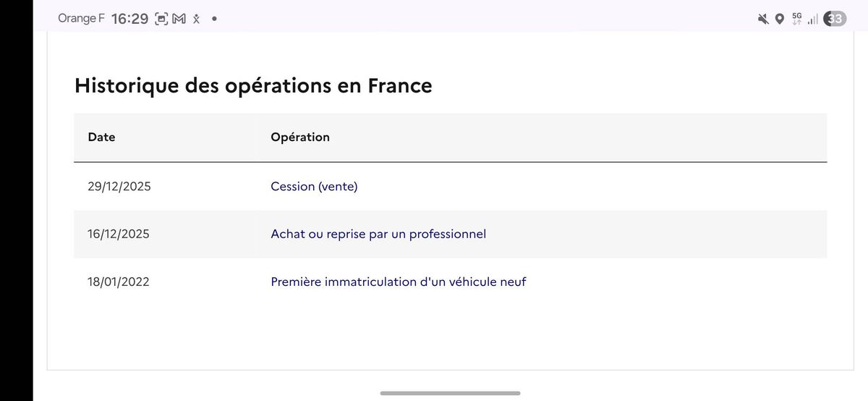
Task: Tap the date 18/01/2022
Action: pos(119,282)
